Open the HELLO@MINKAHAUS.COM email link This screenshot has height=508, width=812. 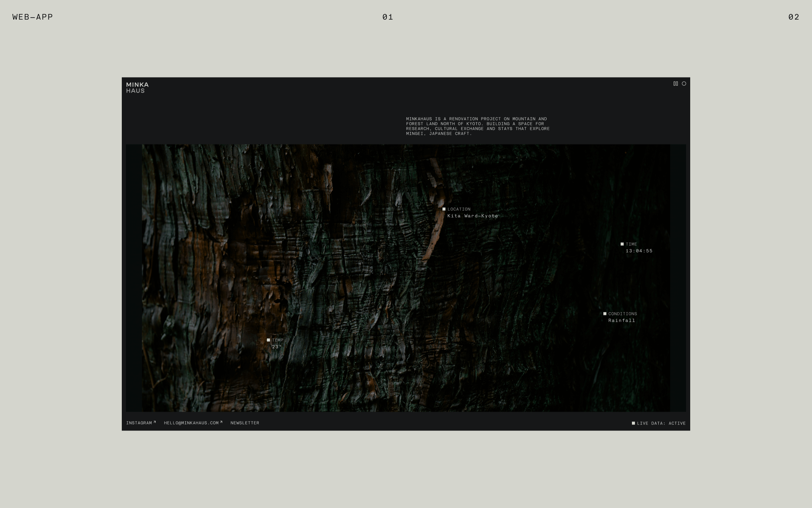191,423
